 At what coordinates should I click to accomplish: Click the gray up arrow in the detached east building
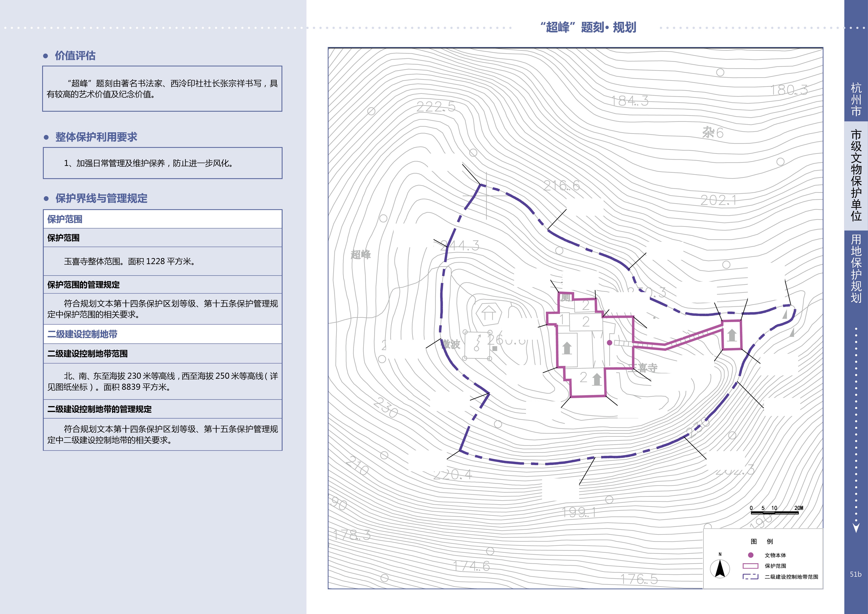point(732,335)
